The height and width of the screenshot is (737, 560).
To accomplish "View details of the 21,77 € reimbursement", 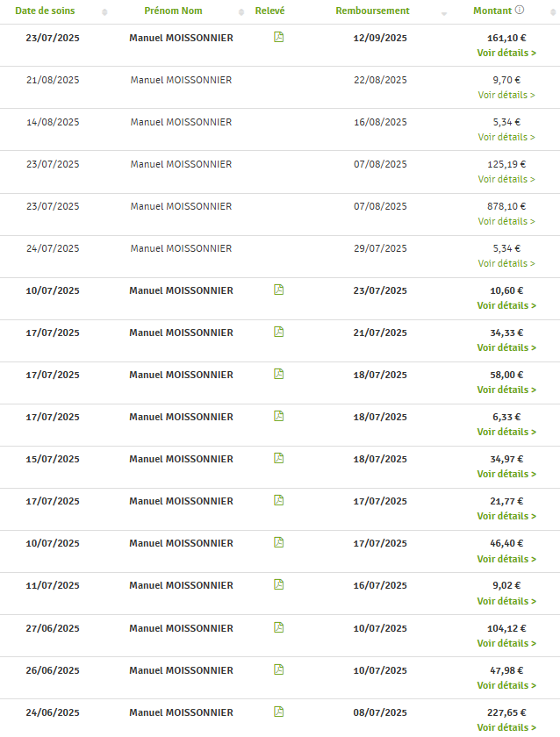I will tap(506, 516).
